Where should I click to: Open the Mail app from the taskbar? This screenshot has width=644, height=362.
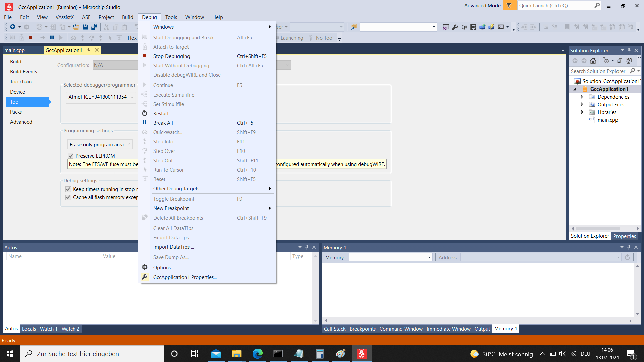click(x=216, y=354)
